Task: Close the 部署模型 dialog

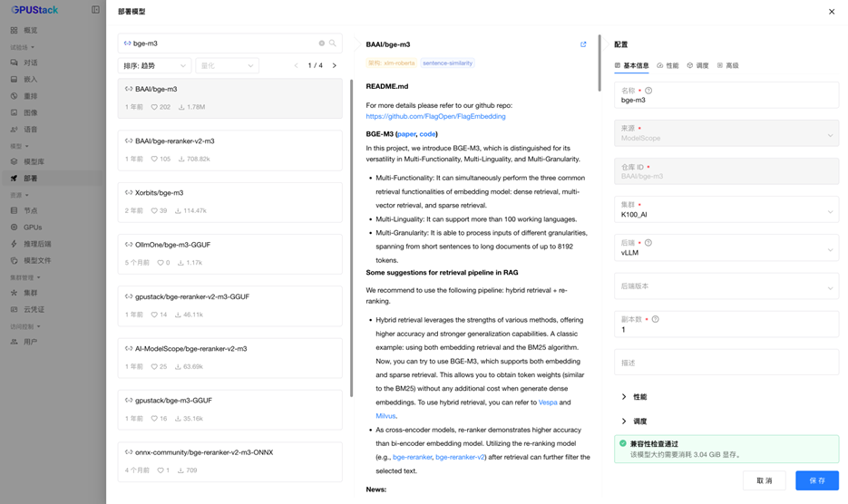Action: pyautogui.click(x=832, y=12)
